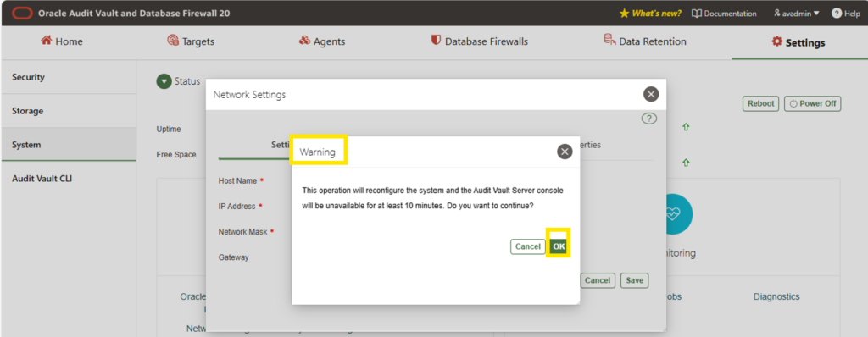Close the Warning dialog
This screenshot has height=337, width=868.
pos(564,152)
